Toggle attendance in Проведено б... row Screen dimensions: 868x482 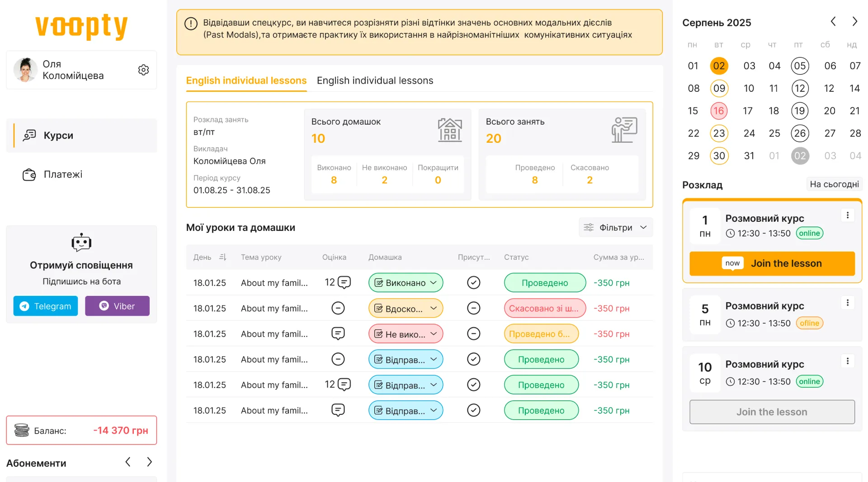point(473,334)
